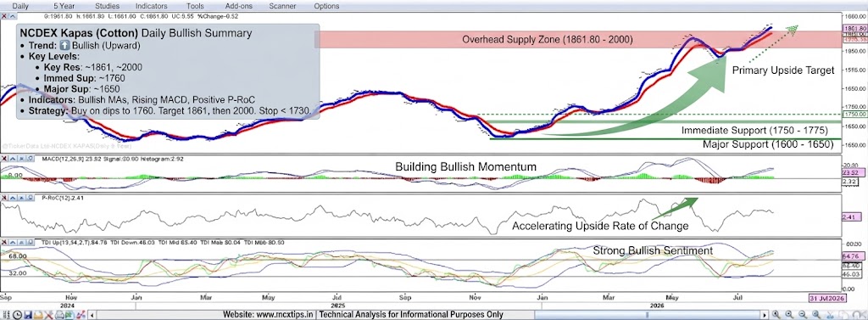The image size is (868, 320).
Task: Click the scissors cut icon
Action: click(x=831, y=315)
